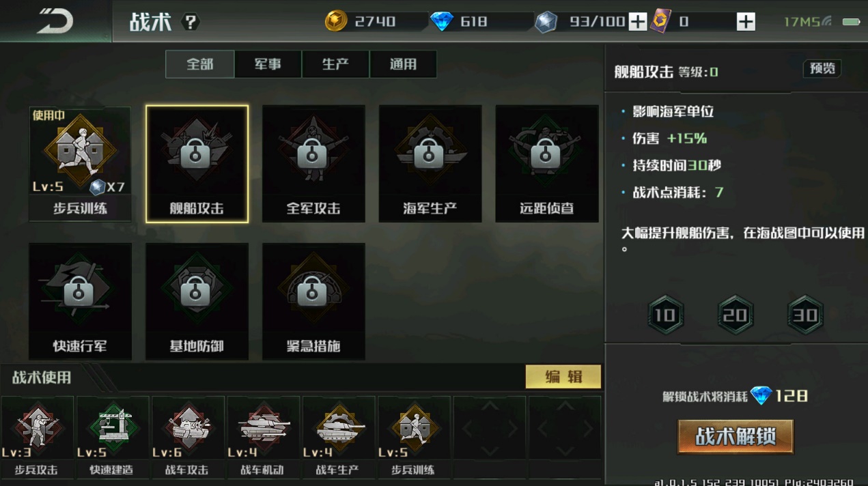The width and height of the screenshot is (868, 486).
Task: Add cards with plus button beside 0
Action: [x=746, y=22]
